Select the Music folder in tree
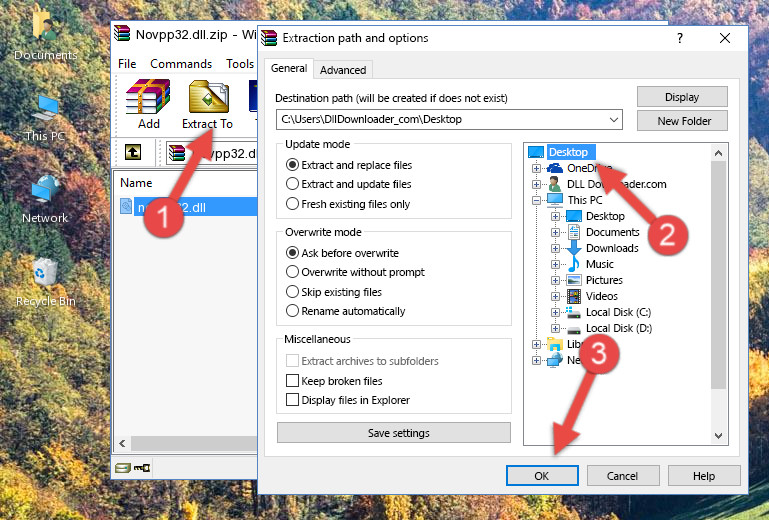This screenshot has height=520, width=769. (x=600, y=264)
